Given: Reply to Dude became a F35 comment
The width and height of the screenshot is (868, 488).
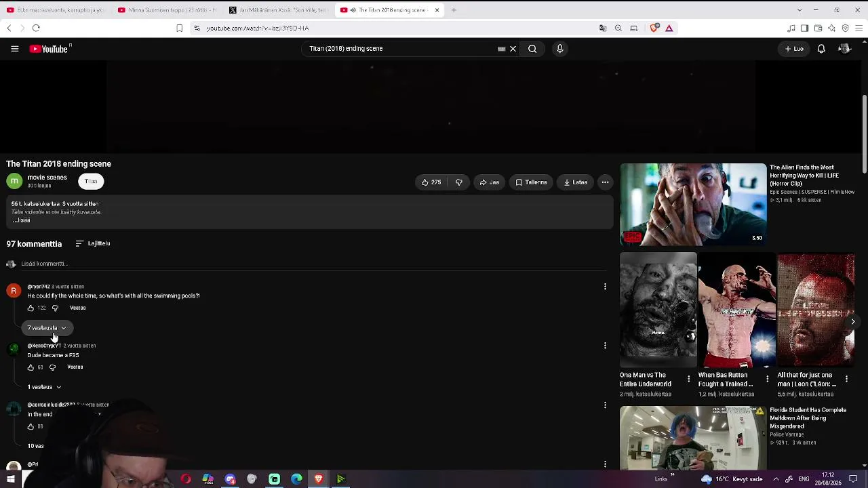Looking at the screenshot, I should click(75, 367).
